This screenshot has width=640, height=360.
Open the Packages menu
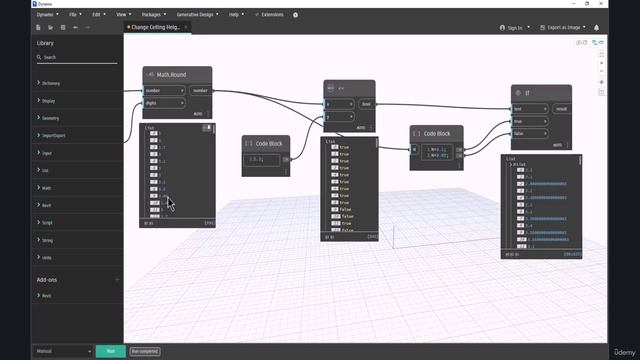pyautogui.click(x=154, y=15)
